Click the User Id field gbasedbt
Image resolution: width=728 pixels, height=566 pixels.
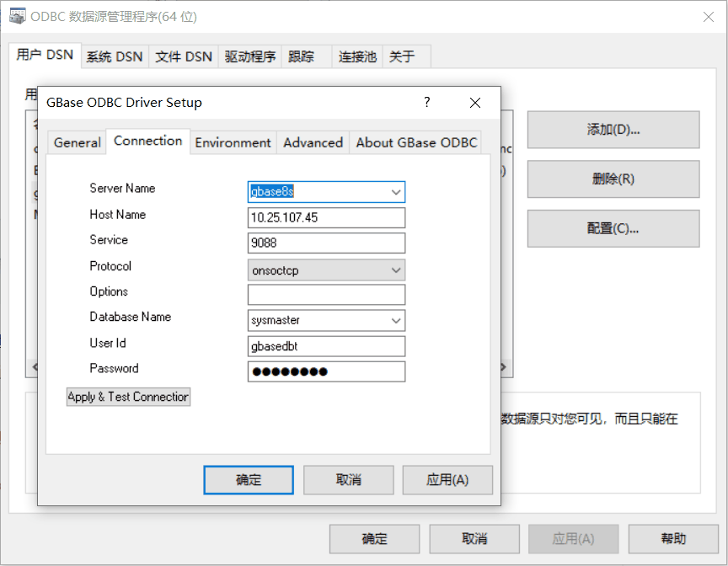pos(326,346)
